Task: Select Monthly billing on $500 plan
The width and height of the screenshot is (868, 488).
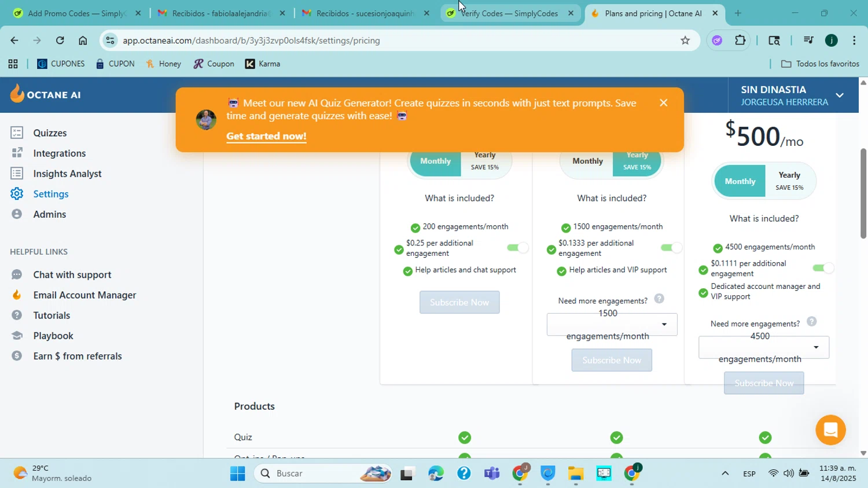Action: pos(740,181)
